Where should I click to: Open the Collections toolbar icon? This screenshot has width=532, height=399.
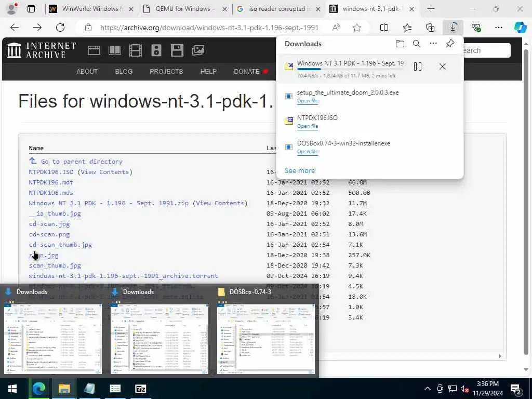(x=430, y=28)
